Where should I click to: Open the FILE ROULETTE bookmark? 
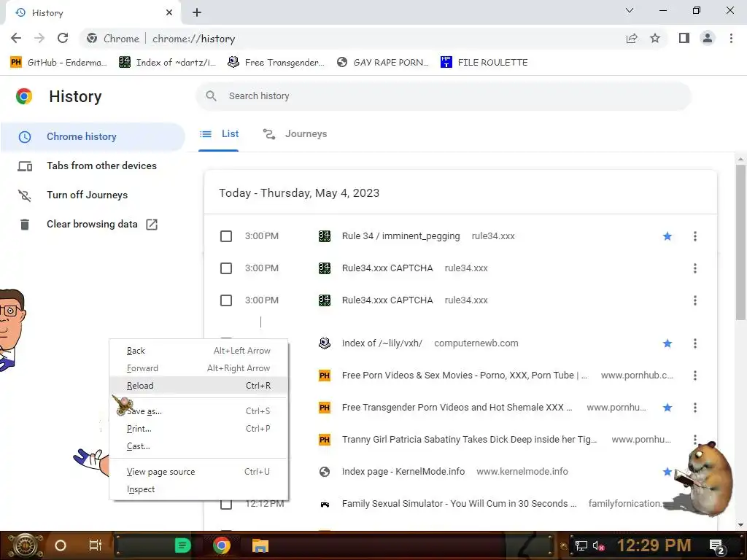click(x=484, y=63)
